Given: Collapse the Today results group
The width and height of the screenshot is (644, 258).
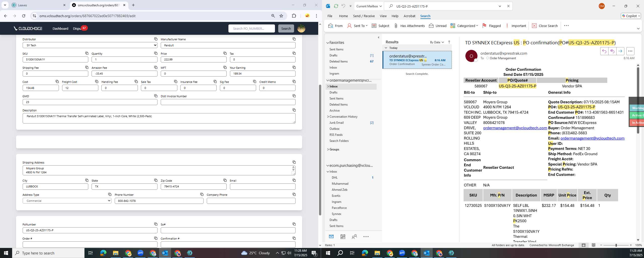Looking at the screenshot, I should point(386,48).
